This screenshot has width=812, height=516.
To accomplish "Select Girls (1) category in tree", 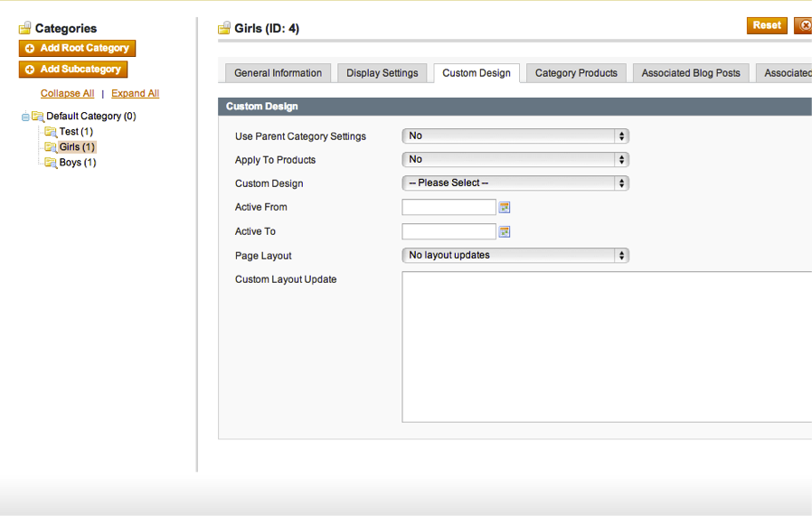I will click(77, 147).
